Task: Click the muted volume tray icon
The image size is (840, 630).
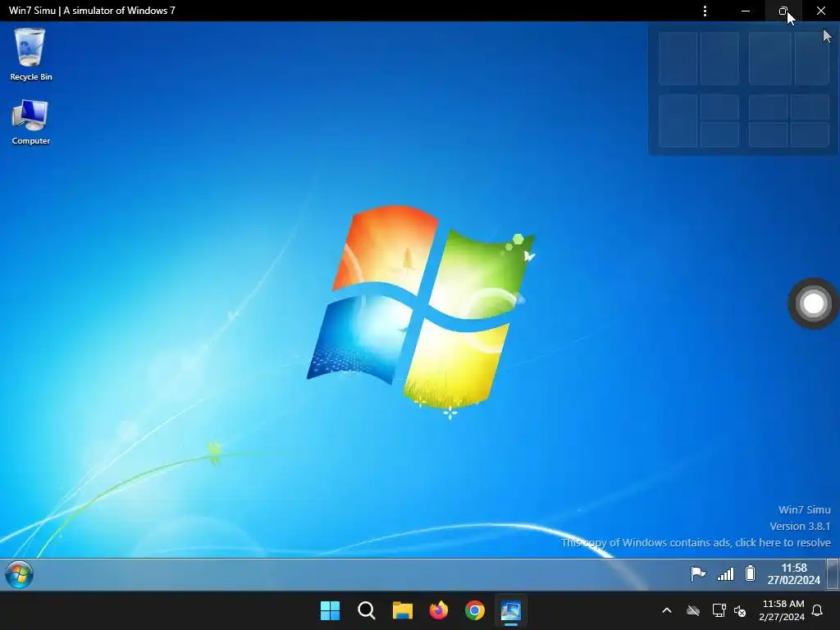Action: (741, 610)
